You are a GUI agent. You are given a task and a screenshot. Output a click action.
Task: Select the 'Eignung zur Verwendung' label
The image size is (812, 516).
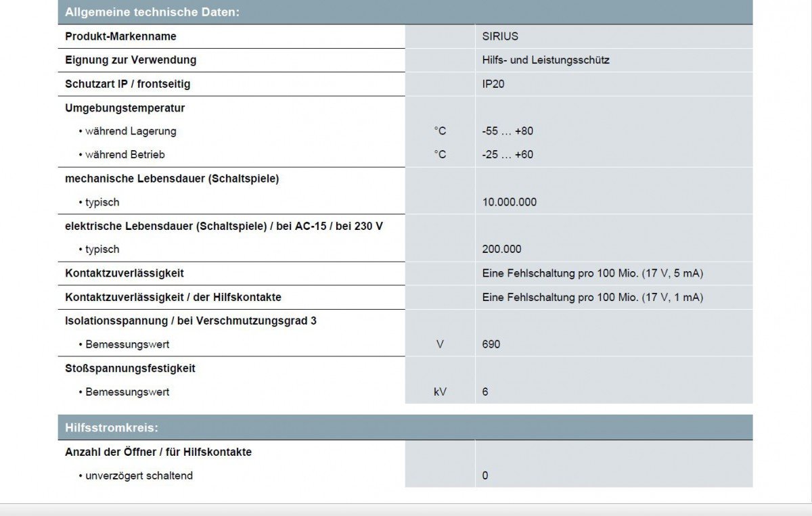(131, 60)
